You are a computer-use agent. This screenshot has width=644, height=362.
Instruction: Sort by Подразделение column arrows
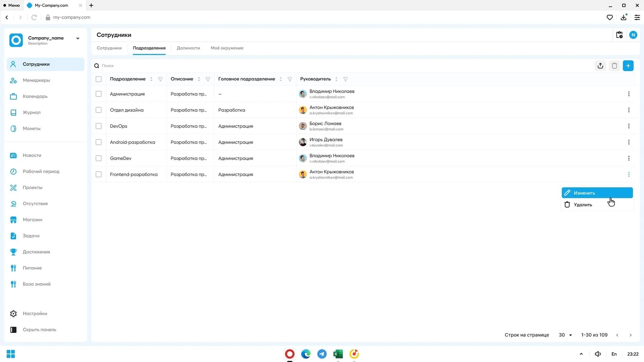coord(151,79)
